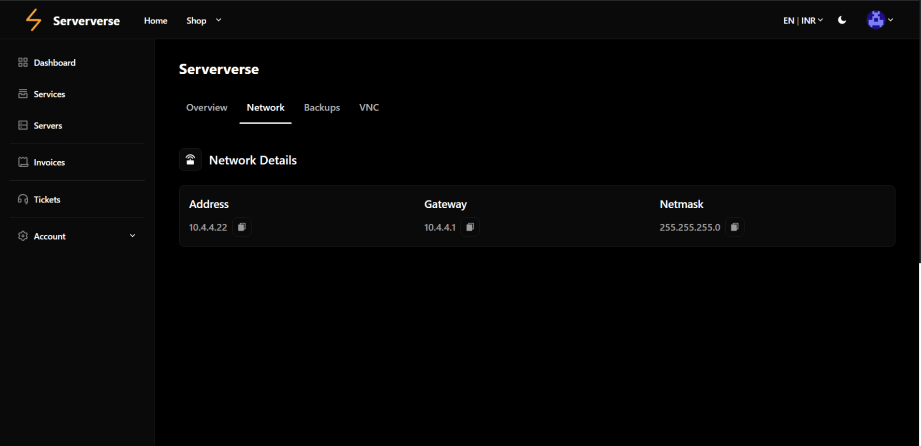Go to Home in the top navigation
Viewport: 921px width, 446px height.
tap(156, 21)
